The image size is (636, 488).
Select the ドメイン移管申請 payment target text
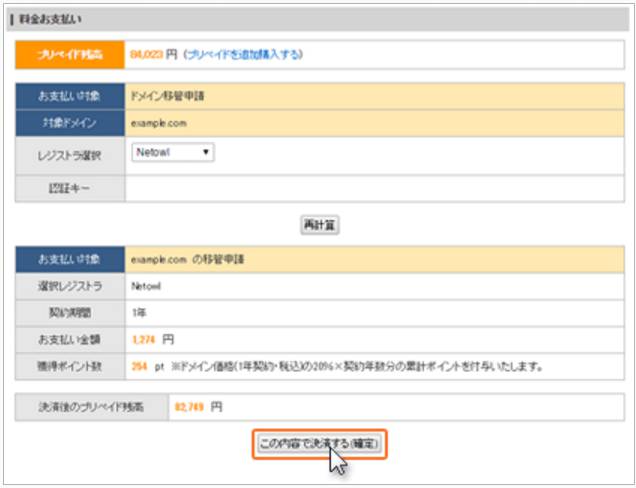[168, 96]
